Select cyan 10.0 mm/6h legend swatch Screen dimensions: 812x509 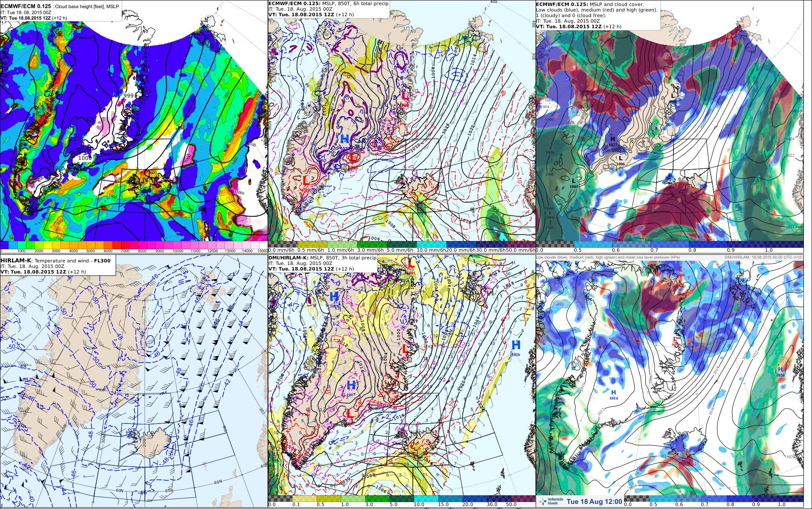[x=431, y=244]
